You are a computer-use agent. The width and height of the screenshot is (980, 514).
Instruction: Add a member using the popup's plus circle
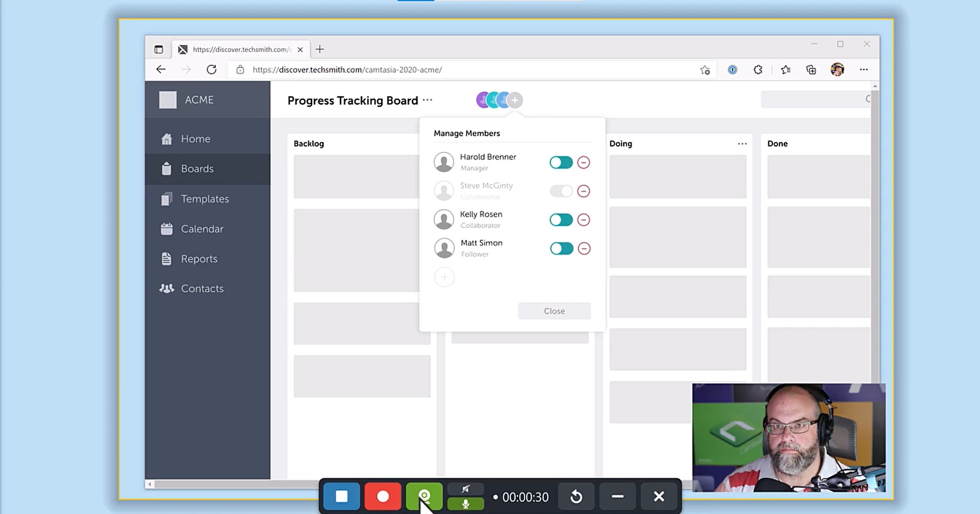click(x=445, y=277)
